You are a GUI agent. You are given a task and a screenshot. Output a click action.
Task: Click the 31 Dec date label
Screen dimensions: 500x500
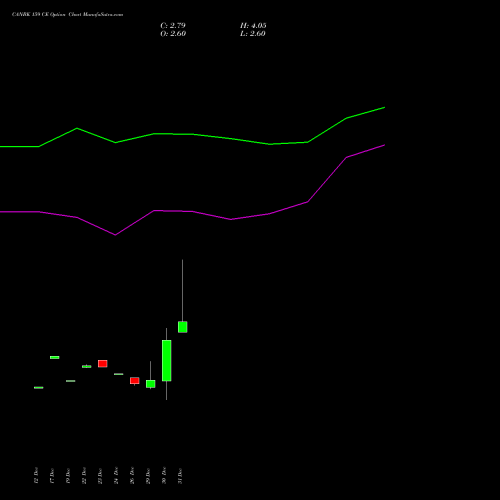tap(180, 476)
